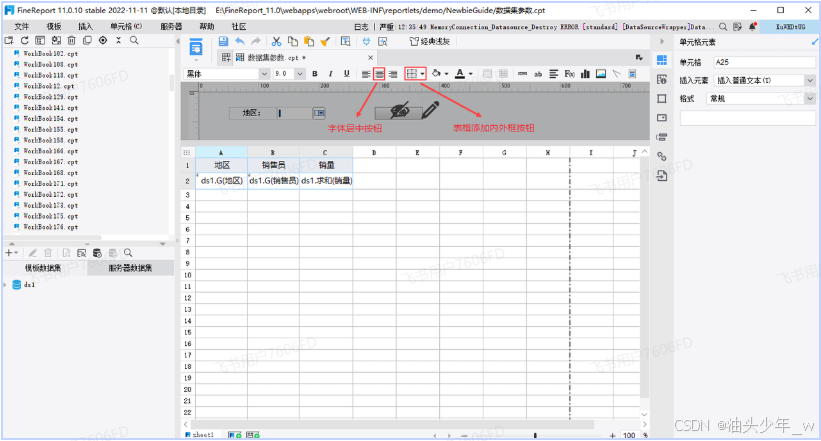Select WorkBook154.cpt in file tree

[50, 119]
